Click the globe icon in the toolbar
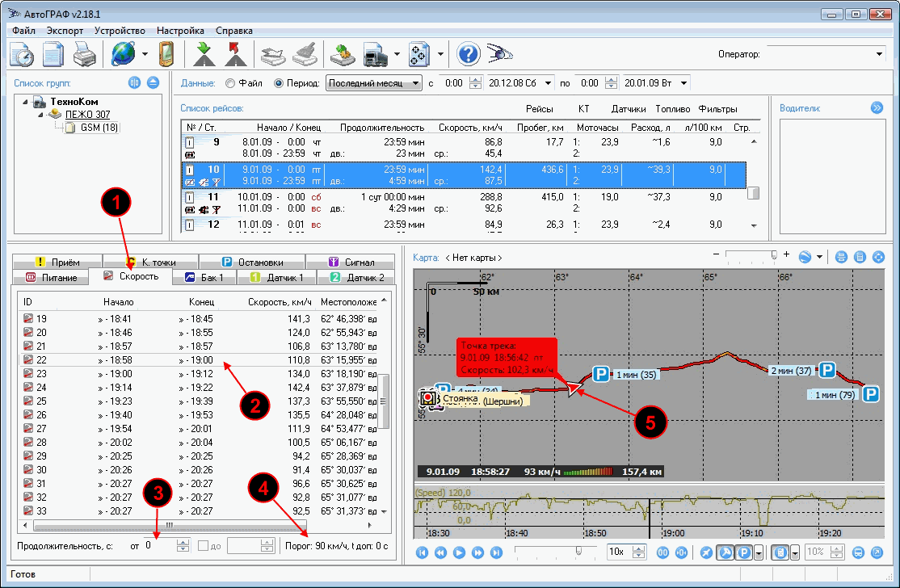The height and width of the screenshot is (588, 900). pos(124,55)
